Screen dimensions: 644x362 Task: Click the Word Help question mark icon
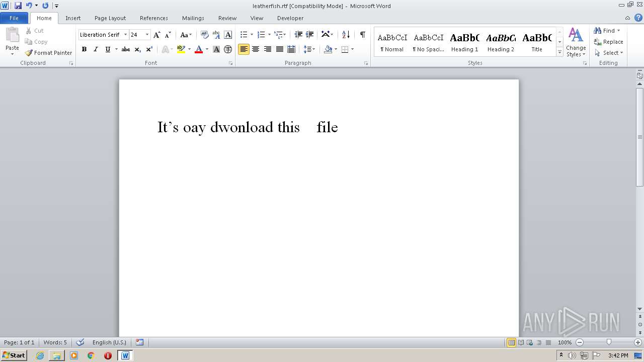click(638, 18)
